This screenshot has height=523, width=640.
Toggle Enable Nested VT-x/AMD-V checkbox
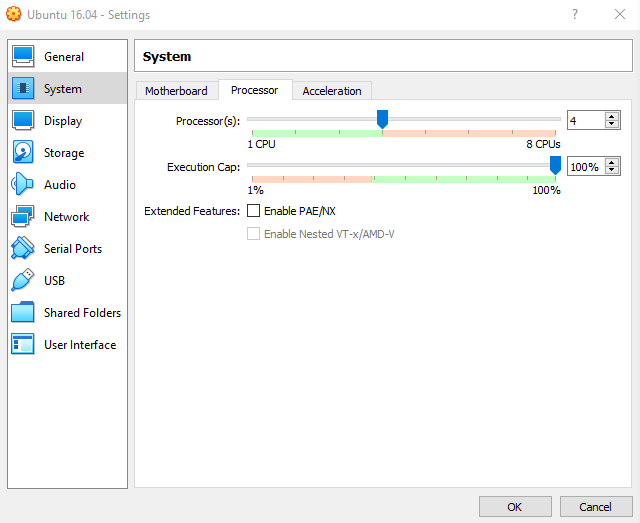pyautogui.click(x=253, y=234)
